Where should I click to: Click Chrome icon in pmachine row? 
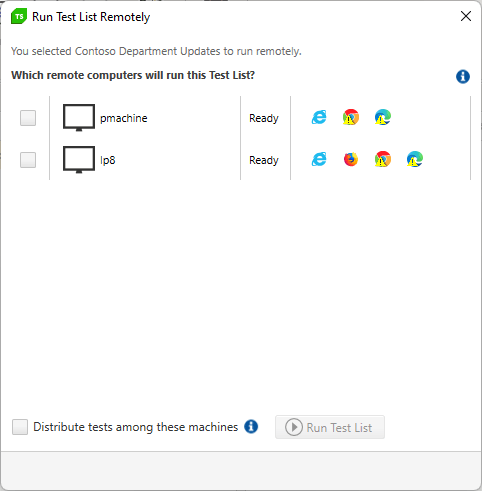coord(351,117)
